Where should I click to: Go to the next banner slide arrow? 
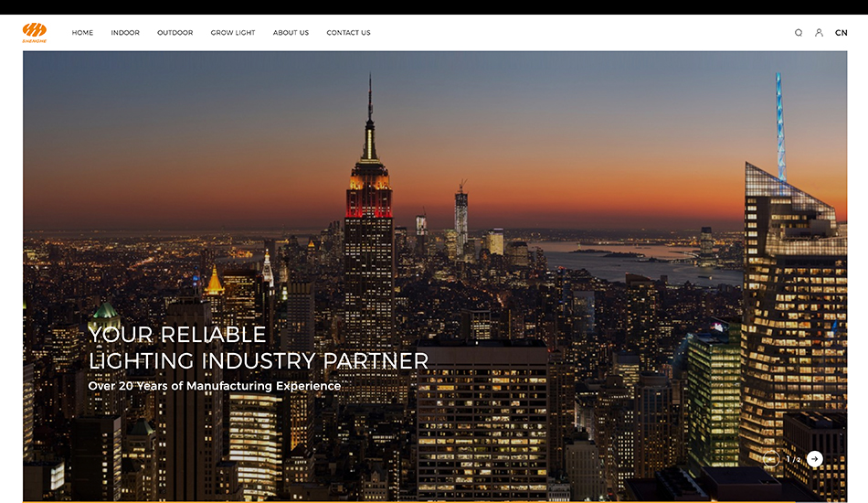click(x=814, y=459)
